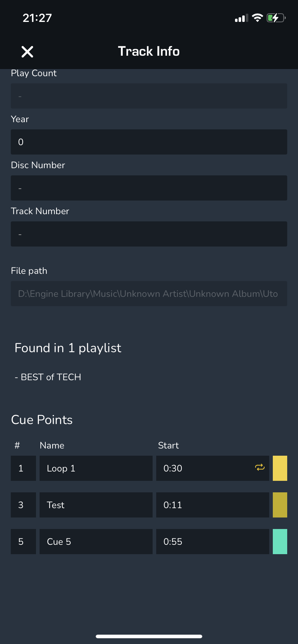Viewport: 298px width, 644px height.
Task: Edit the Cue 5 name field
Action: [96, 542]
